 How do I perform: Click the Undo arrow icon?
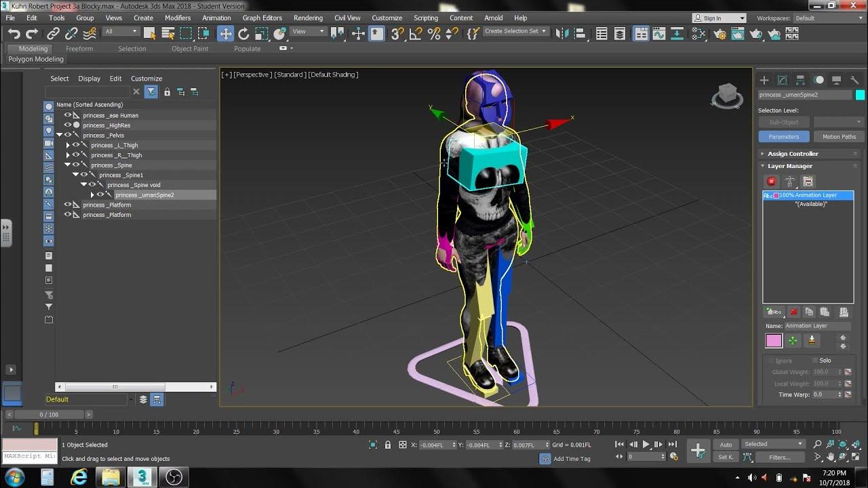(14, 33)
